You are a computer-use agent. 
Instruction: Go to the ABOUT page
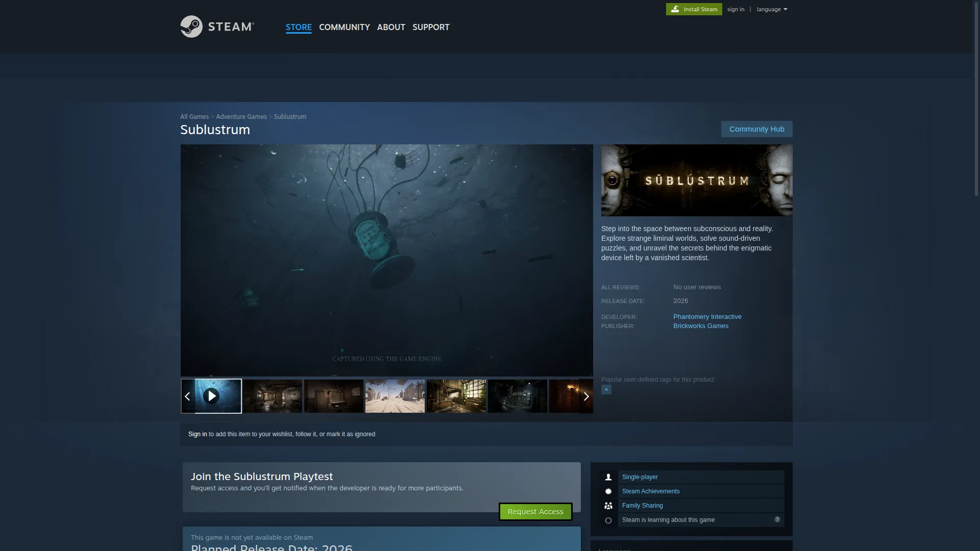pyautogui.click(x=391, y=27)
